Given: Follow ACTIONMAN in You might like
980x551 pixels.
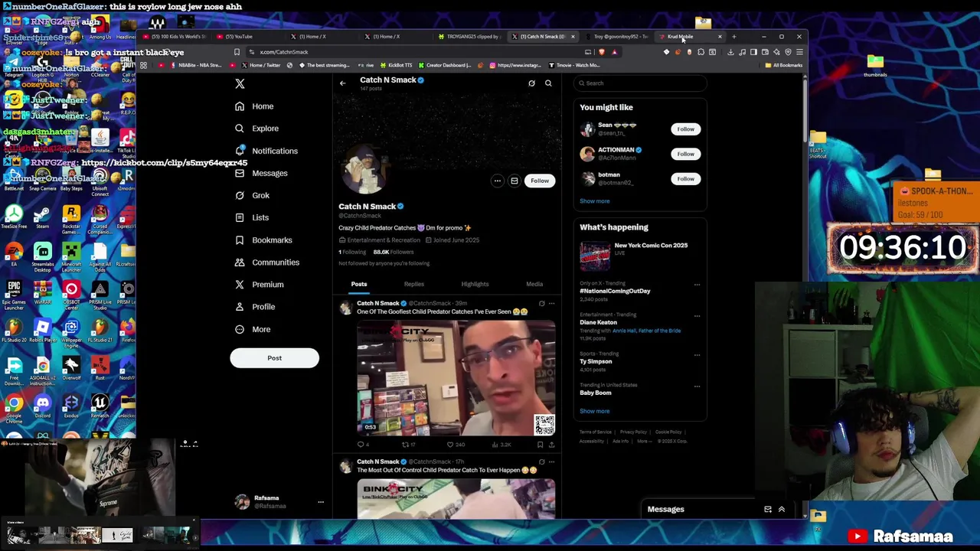Looking at the screenshot, I should pyautogui.click(x=685, y=154).
